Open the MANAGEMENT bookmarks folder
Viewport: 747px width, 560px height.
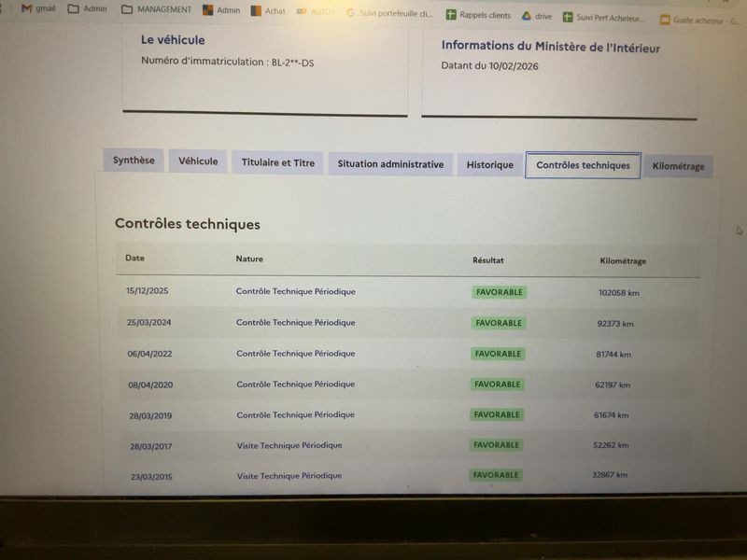[x=156, y=9]
